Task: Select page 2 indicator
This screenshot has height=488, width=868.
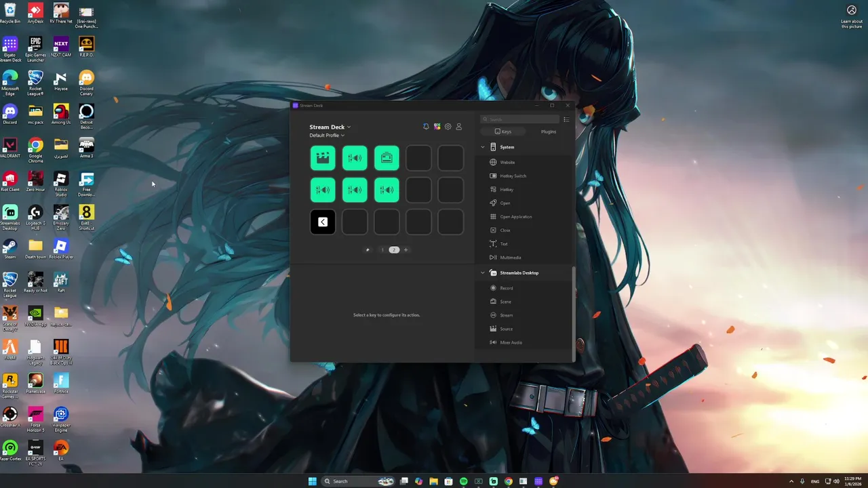Action: click(394, 249)
